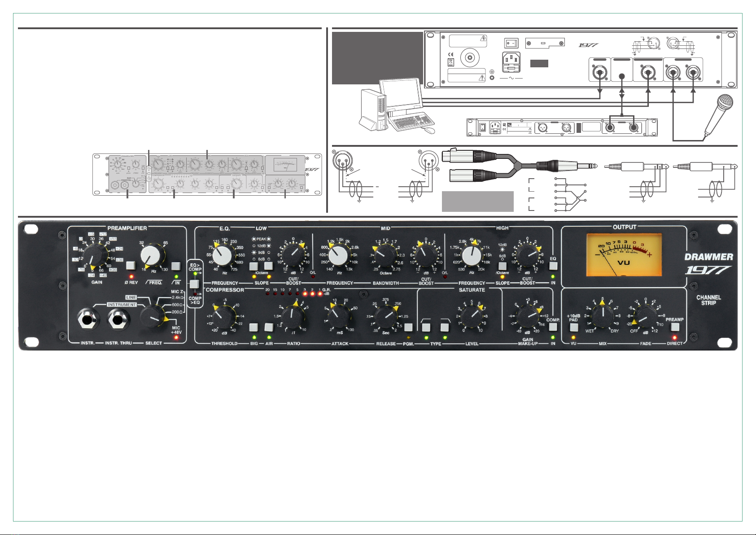Toggle the compressor BIG button

pyautogui.click(x=254, y=327)
